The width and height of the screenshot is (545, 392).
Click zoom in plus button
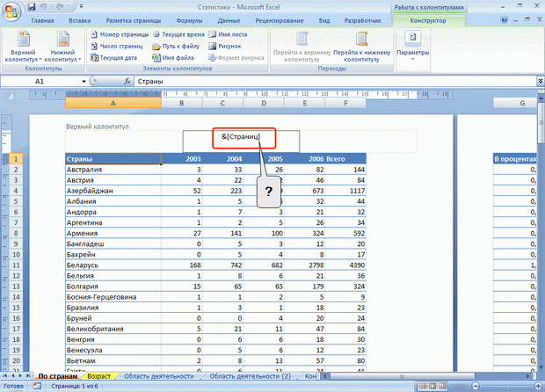point(539,386)
